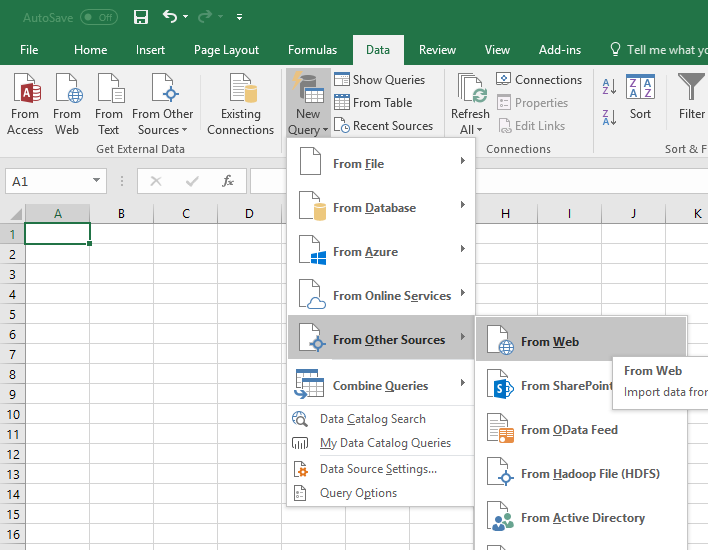708x550 pixels.
Task: Click the Undo arrow icon
Action: pyautogui.click(x=170, y=17)
